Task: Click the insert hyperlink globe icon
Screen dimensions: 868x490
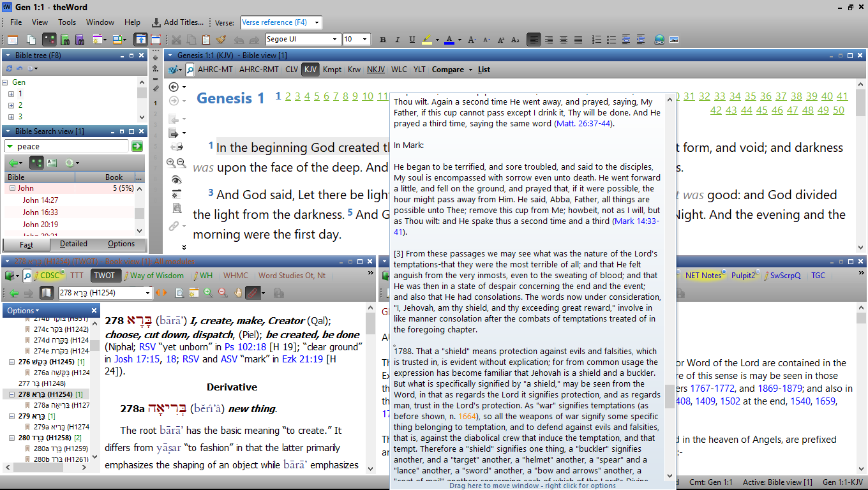Action: pos(659,40)
